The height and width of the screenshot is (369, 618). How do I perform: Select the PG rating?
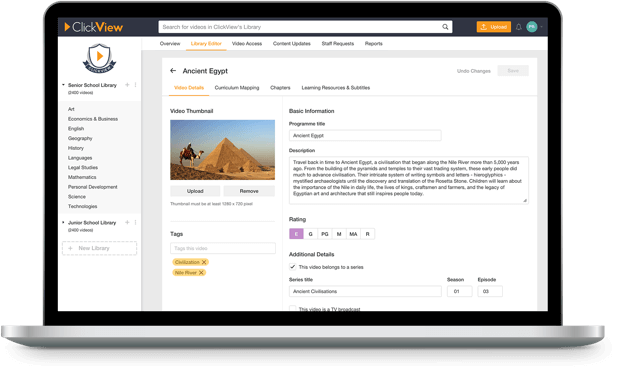(x=324, y=234)
